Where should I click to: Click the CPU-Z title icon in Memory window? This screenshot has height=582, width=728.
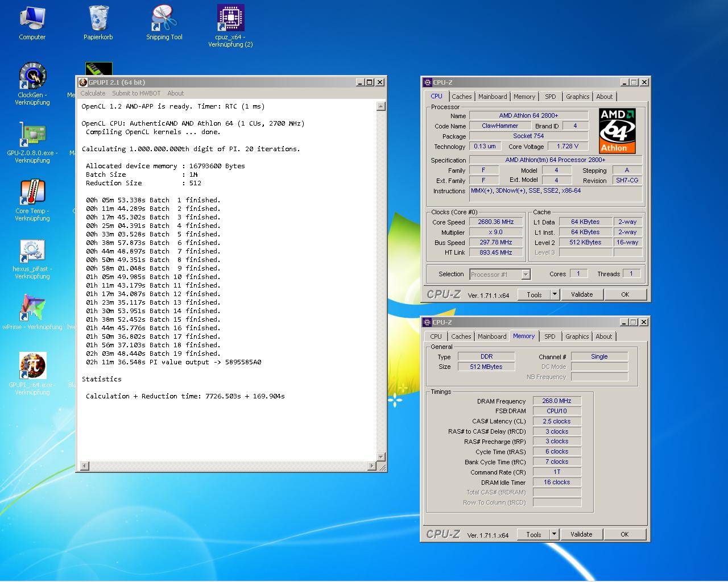click(428, 322)
